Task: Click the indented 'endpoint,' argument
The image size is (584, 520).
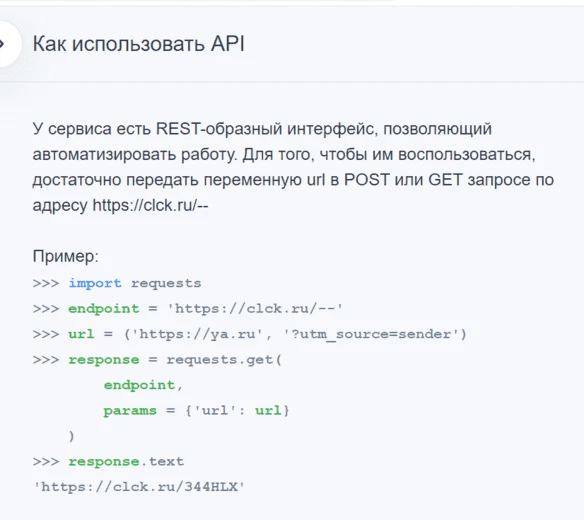Action: [x=143, y=385]
